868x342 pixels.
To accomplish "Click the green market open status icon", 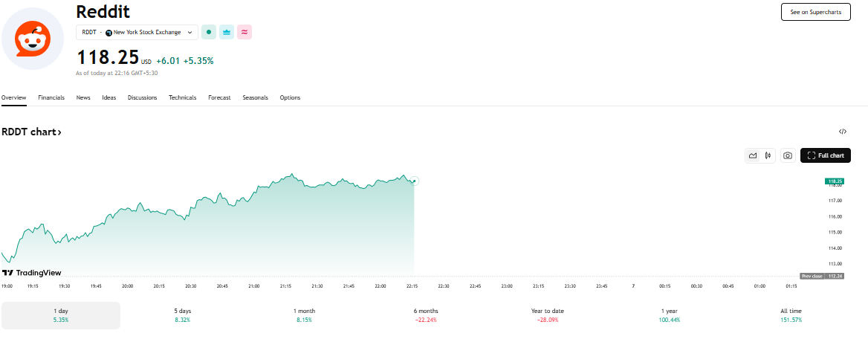I will (x=209, y=32).
